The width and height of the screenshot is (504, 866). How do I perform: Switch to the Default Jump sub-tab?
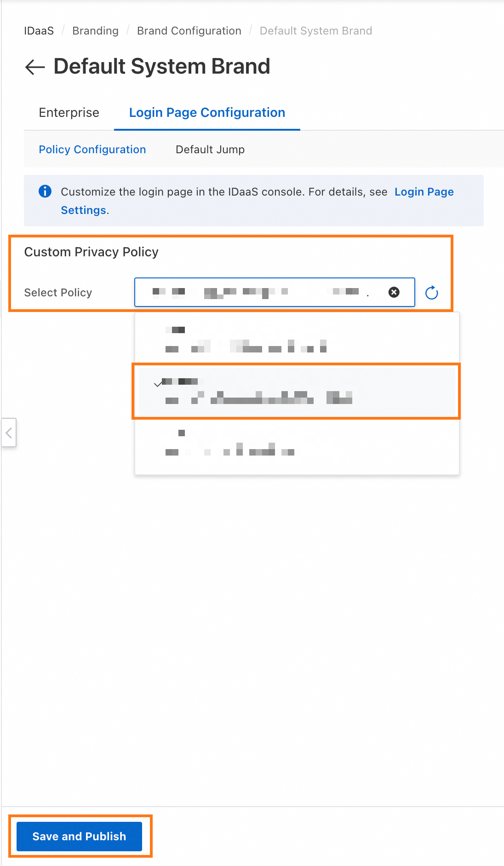(x=210, y=150)
